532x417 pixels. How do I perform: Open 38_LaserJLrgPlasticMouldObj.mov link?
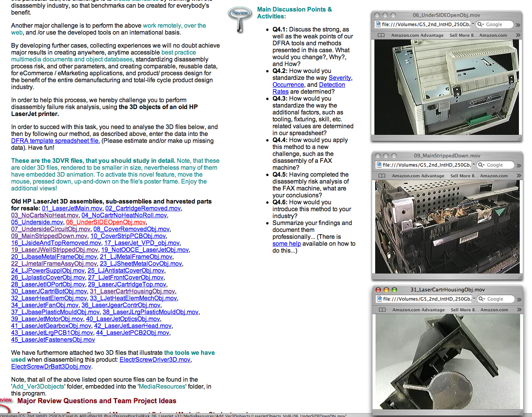[x=150, y=312]
